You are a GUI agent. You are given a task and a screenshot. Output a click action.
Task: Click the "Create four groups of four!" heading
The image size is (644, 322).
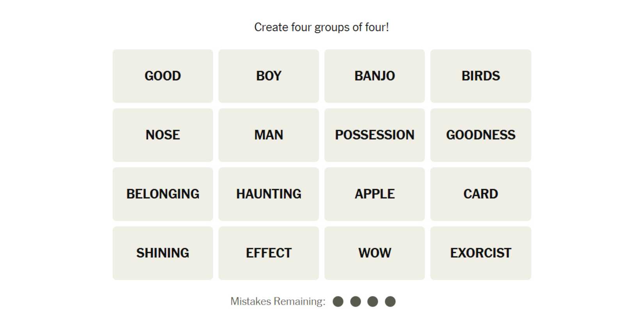(321, 27)
